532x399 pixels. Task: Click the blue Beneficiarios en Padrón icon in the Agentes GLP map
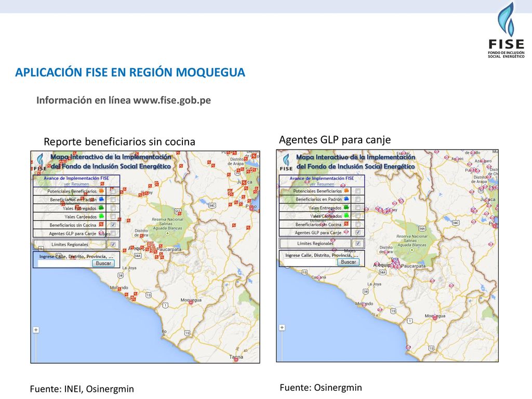pyautogui.click(x=346, y=199)
